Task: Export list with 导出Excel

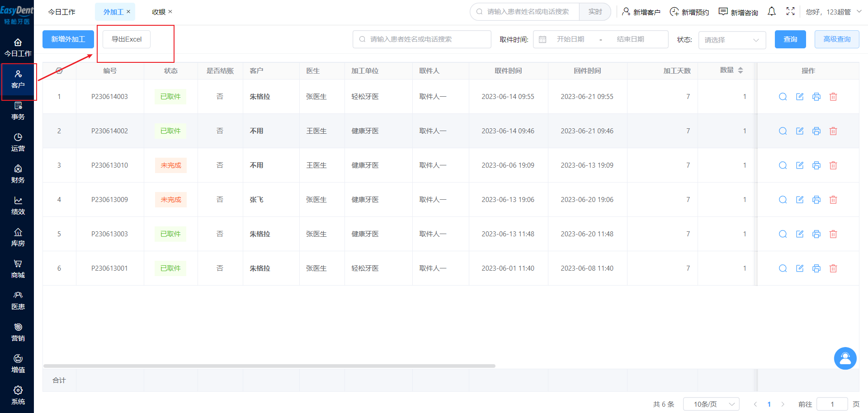Action: [127, 39]
